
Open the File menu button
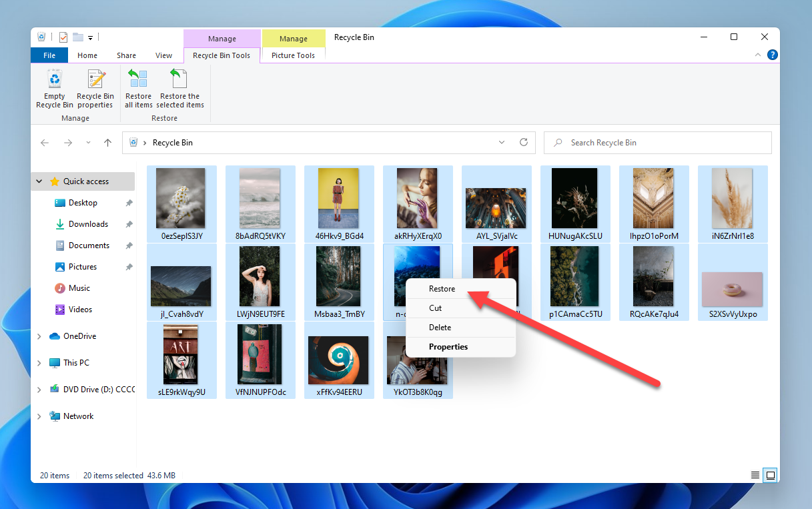[x=49, y=55]
